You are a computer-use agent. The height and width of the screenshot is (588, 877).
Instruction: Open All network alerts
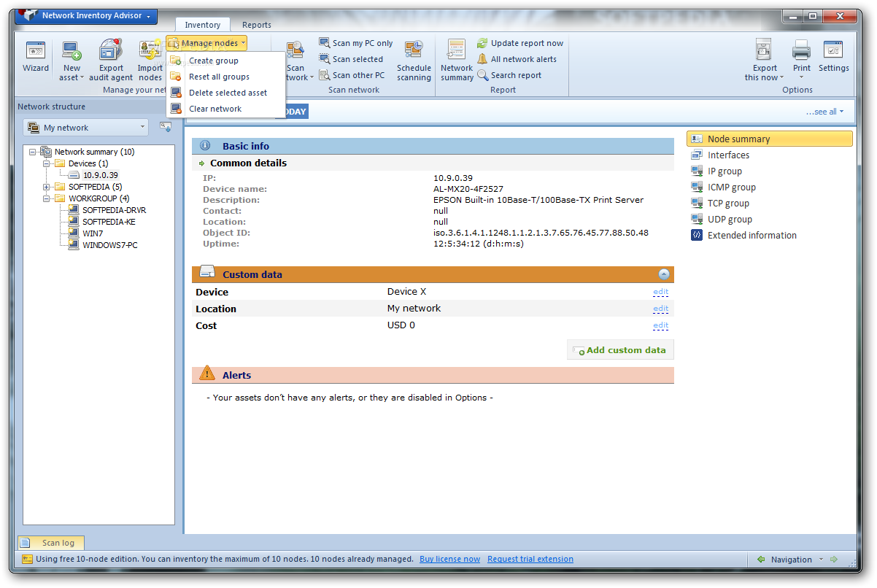[x=517, y=59]
